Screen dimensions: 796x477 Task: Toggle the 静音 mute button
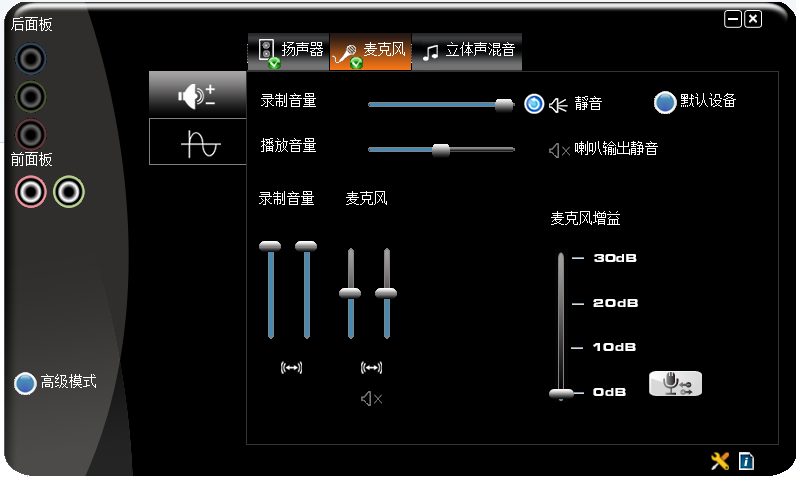point(534,104)
